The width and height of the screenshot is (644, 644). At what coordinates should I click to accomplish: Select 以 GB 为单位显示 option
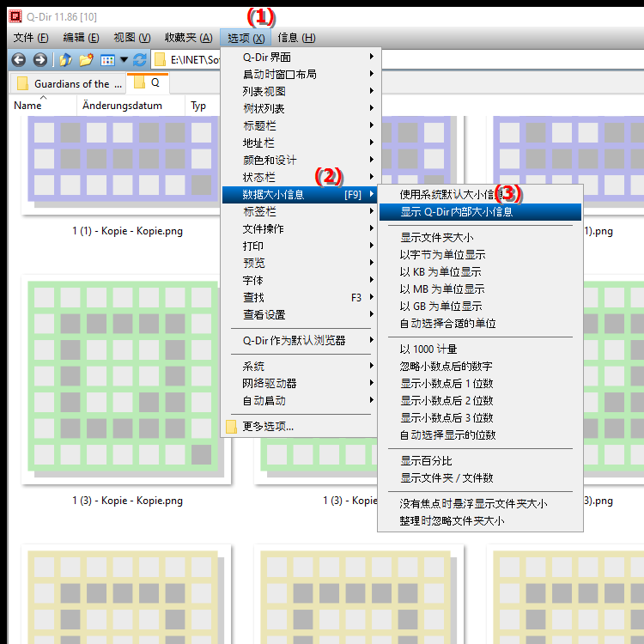pos(480,307)
